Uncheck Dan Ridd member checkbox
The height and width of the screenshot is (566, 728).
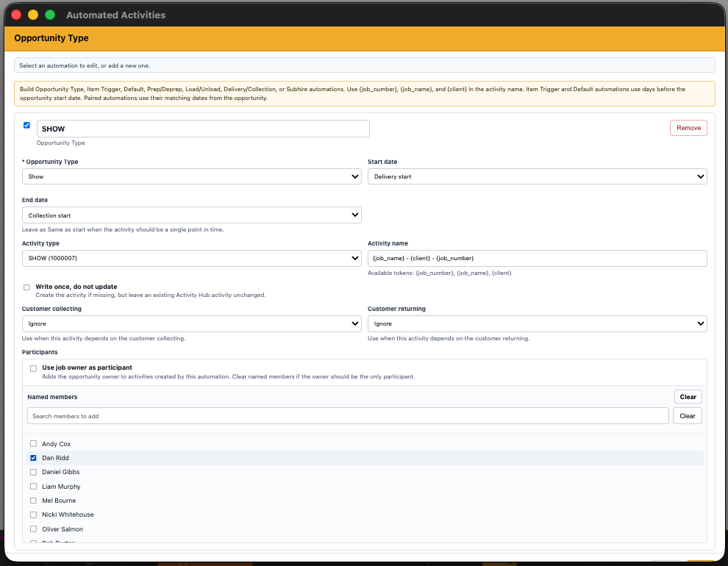click(33, 458)
